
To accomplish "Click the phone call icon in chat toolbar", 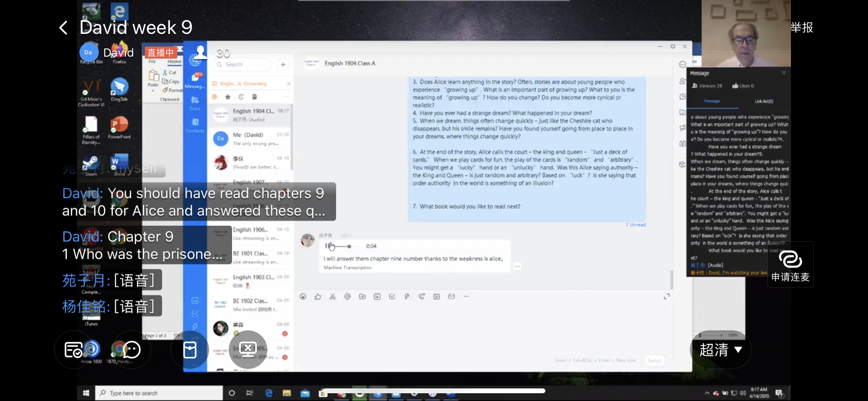I will (422, 296).
